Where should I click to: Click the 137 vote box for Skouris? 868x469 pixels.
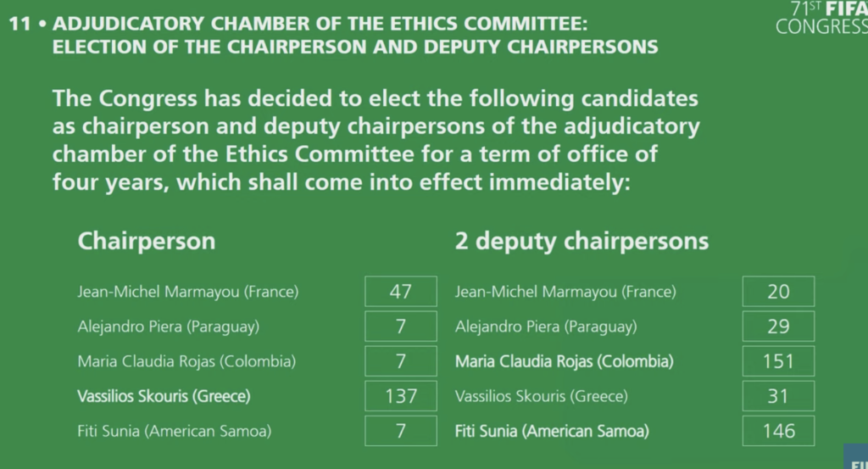tap(401, 396)
